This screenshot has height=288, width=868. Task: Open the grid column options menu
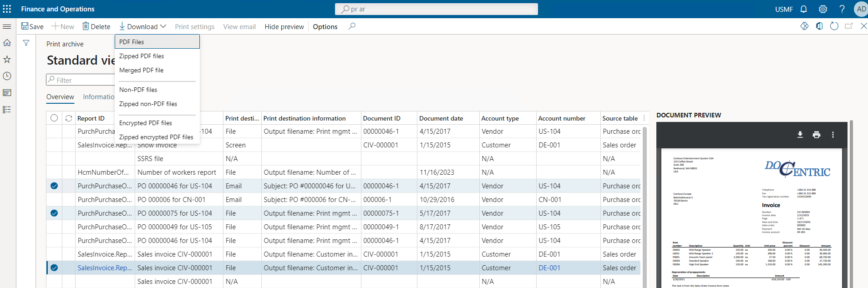tap(644, 118)
